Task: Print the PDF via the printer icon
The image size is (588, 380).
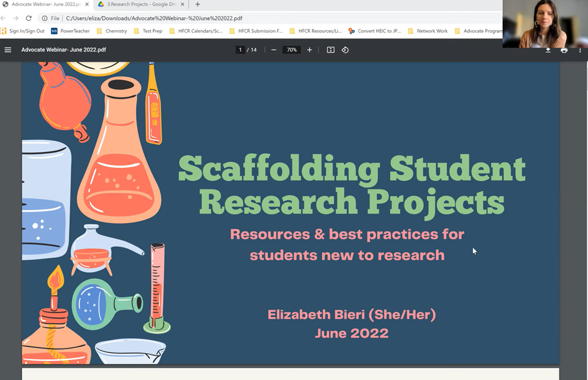Action: point(563,50)
